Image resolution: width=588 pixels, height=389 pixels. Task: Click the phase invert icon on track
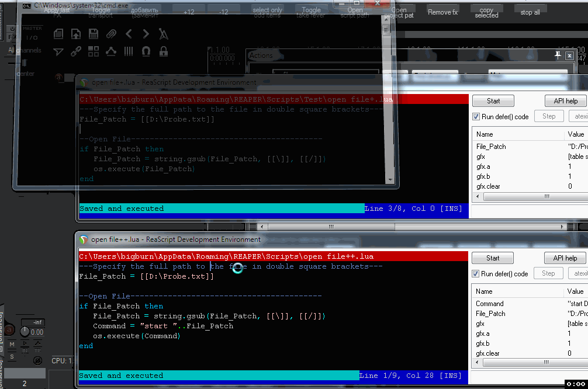click(x=37, y=360)
